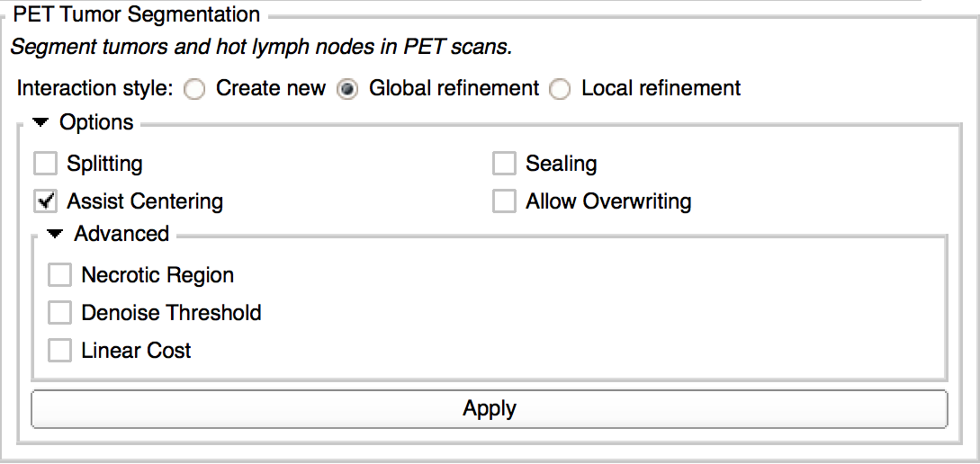Click the PET Tumor Segmentation panel title
This screenshot has height=464, width=980.
pos(137,15)
